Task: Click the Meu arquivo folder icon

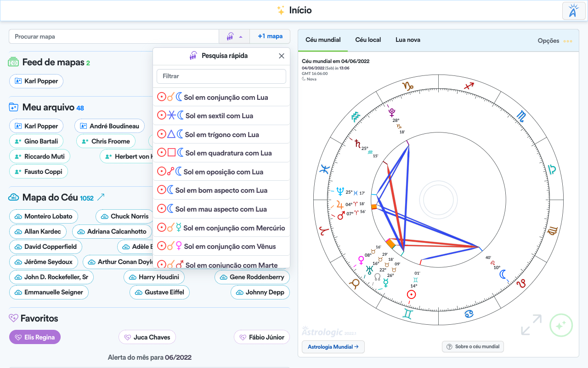Action: pos(14,108)
